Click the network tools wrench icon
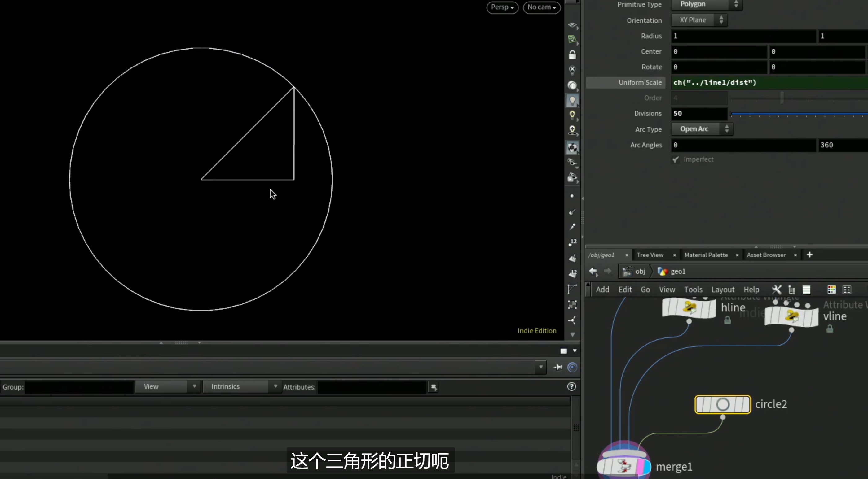 [776, 290]
